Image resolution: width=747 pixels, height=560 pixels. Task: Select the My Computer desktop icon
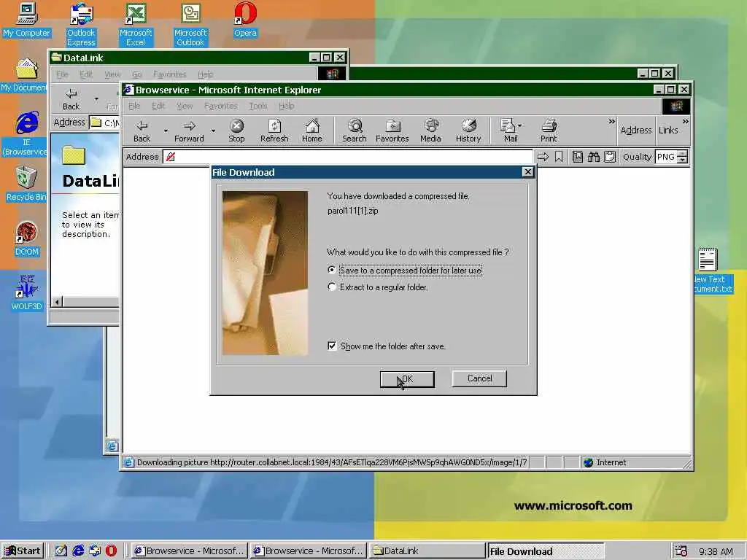(x=27, y=20)
